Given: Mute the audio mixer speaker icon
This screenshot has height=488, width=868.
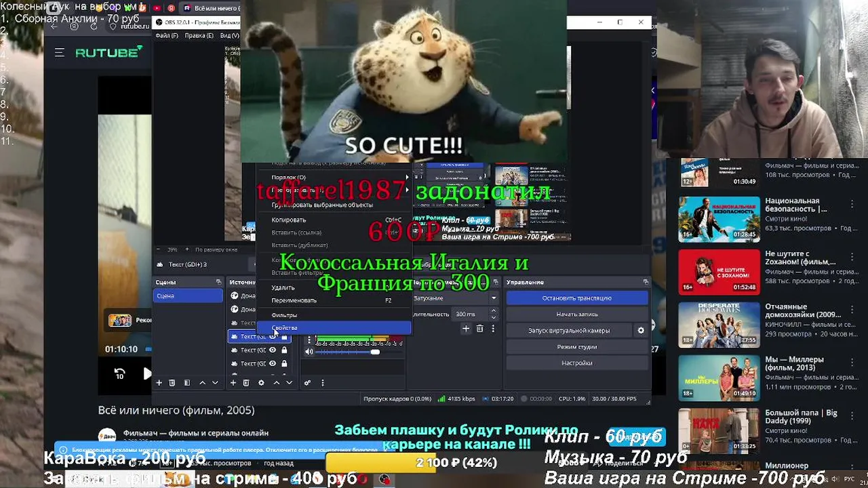Looking at the screenshot, I should 309,352.
